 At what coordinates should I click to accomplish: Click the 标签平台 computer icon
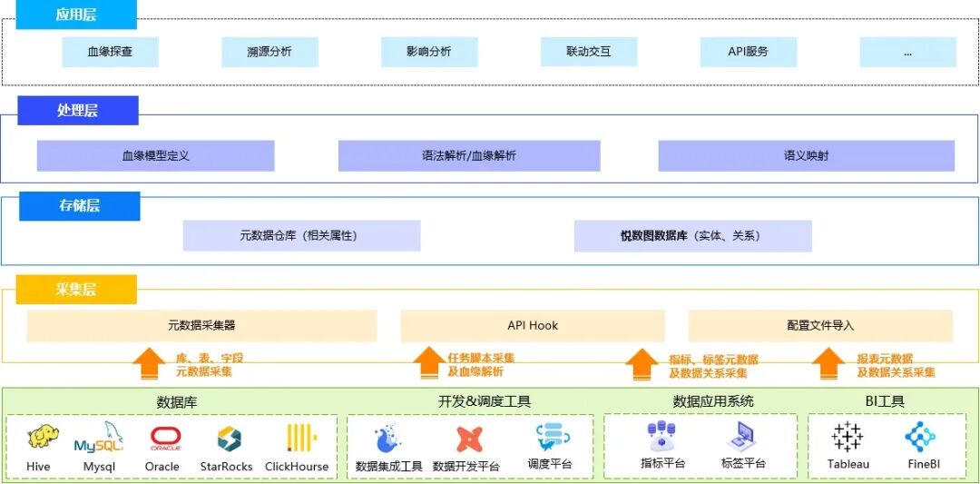742,436
